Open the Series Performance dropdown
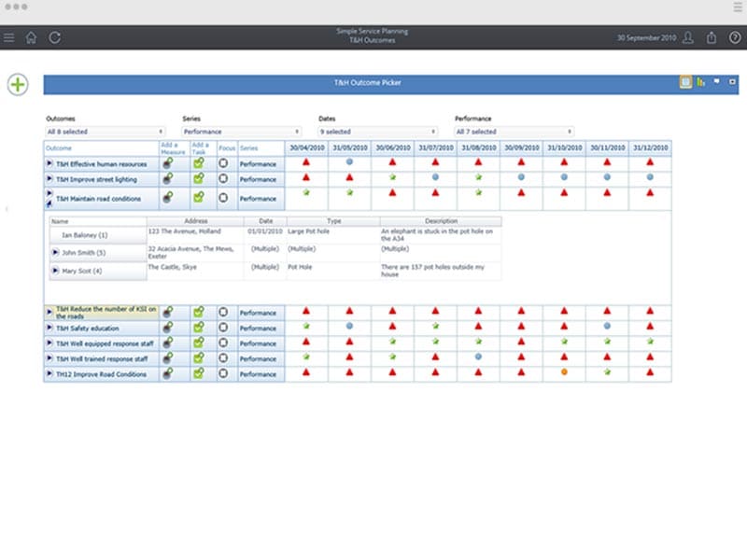The image size is (747, 560). click(x=242, y=132)
